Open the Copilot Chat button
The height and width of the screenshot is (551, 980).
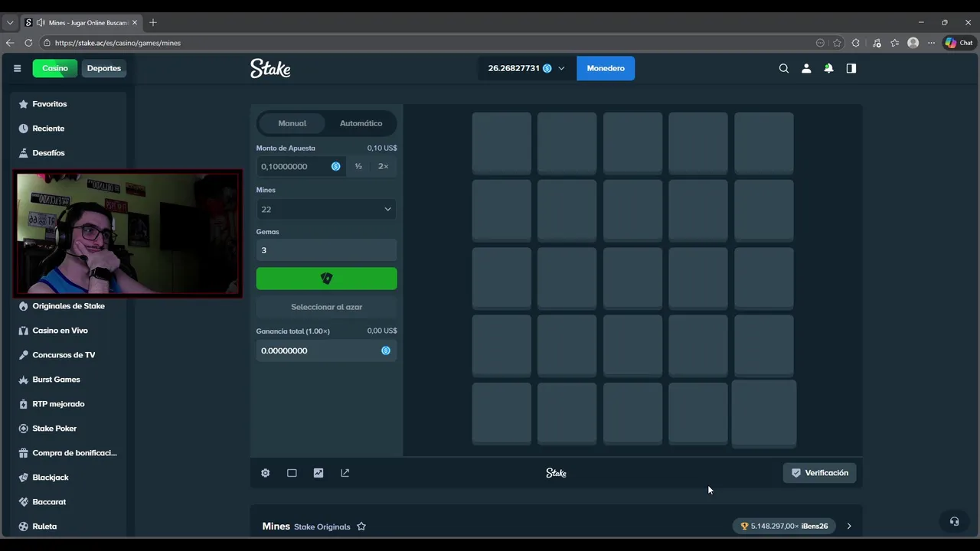(x=959, y=43)
